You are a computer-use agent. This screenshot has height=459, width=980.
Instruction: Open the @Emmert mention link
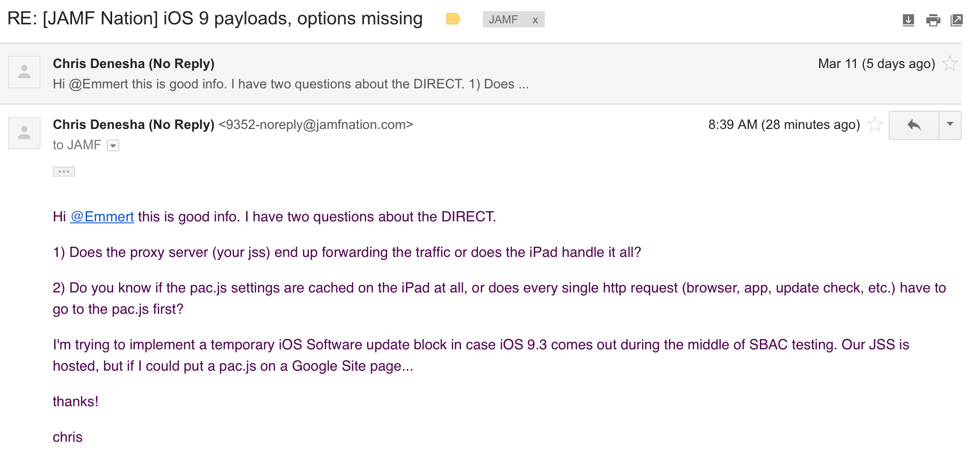[102, 217]
